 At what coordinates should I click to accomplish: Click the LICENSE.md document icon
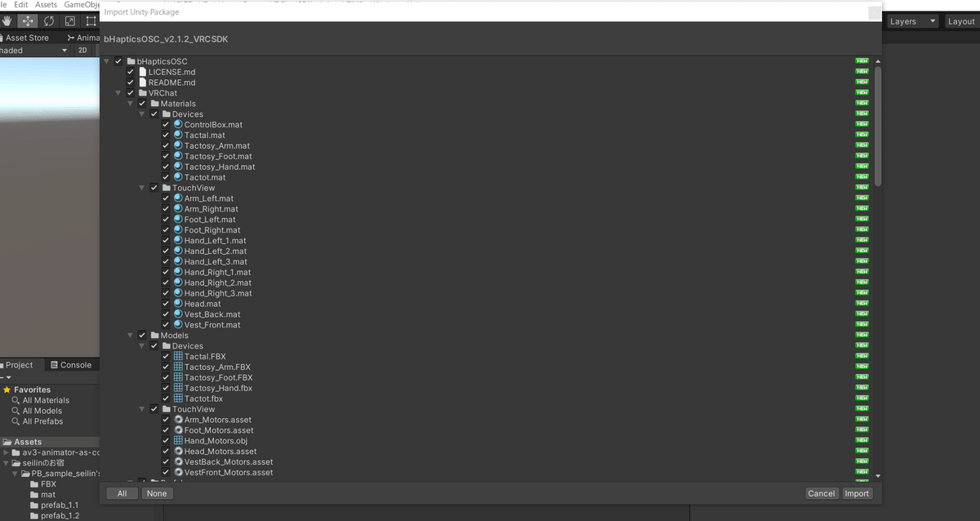point(142,72)
